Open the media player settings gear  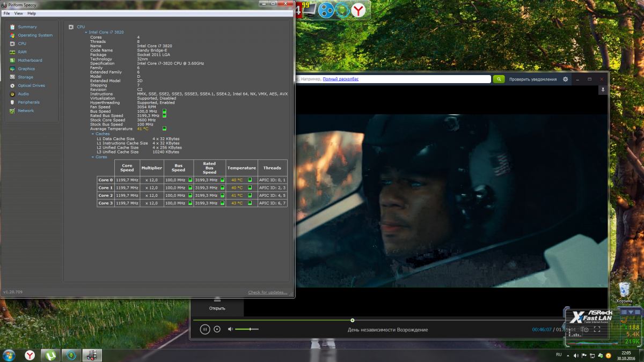tap(565, 79)
